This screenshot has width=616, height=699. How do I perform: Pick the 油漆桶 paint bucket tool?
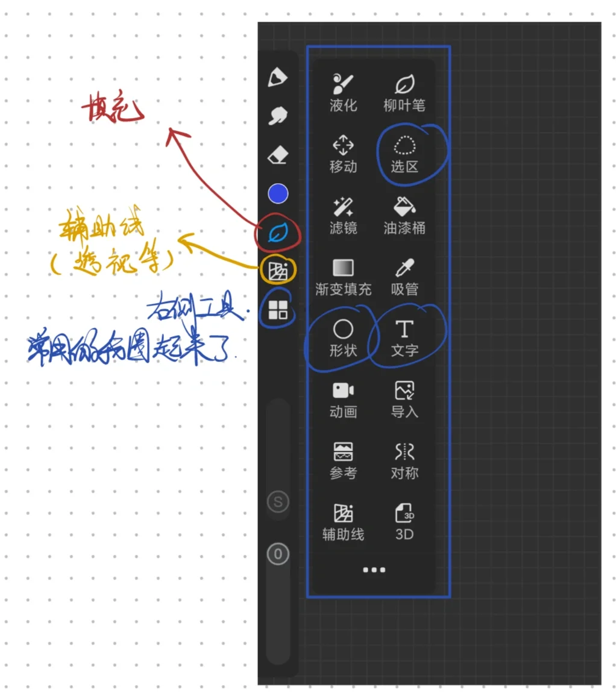click(x=404, y=215)
